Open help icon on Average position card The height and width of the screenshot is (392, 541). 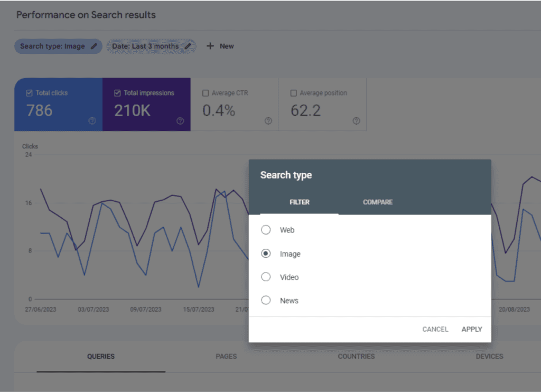pos(356,121)
